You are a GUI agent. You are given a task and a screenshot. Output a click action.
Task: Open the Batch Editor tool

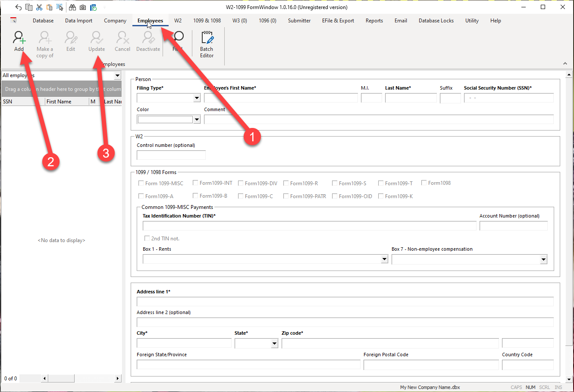[207, 44]
